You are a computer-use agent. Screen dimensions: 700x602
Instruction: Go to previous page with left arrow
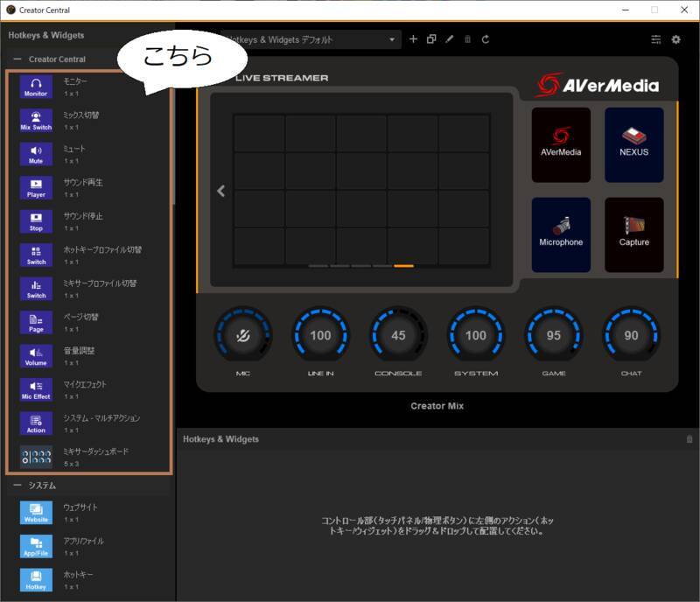pos(221,191)
